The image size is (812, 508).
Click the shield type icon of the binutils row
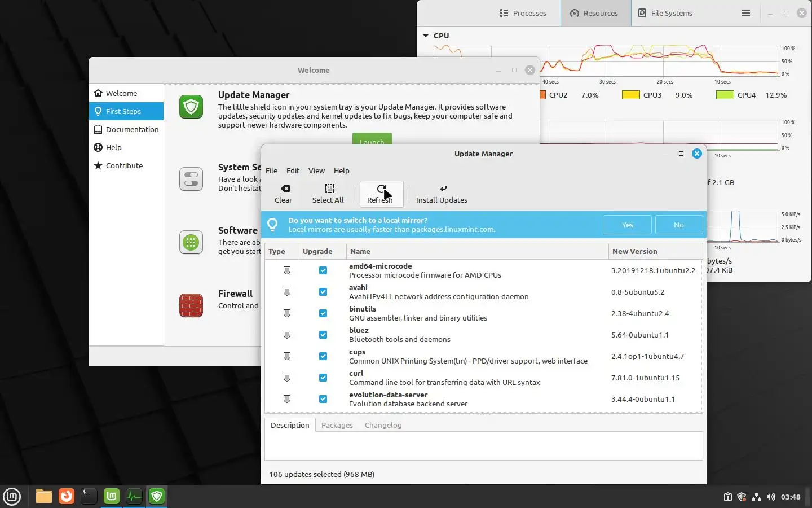click(287, 313)
